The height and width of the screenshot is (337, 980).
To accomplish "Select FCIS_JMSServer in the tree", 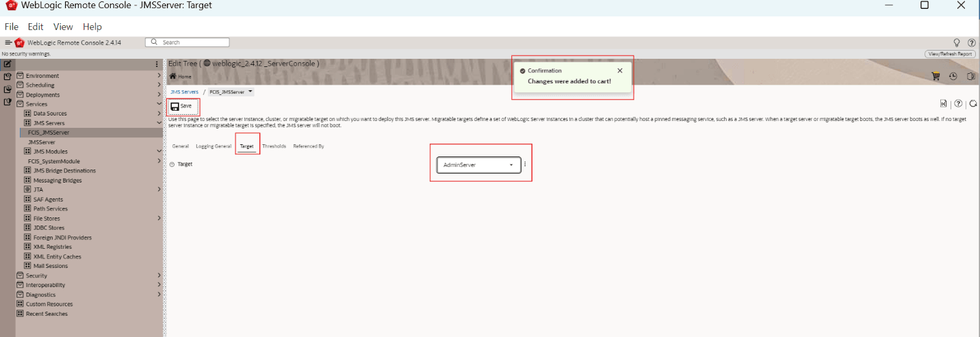I will click(49, 133).
